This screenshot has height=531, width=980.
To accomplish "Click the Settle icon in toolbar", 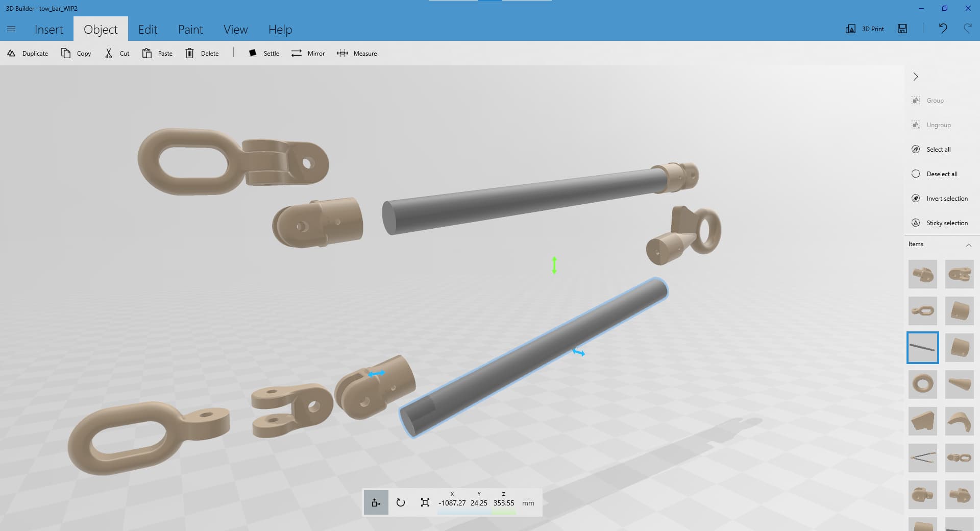I will click(253, 53).
